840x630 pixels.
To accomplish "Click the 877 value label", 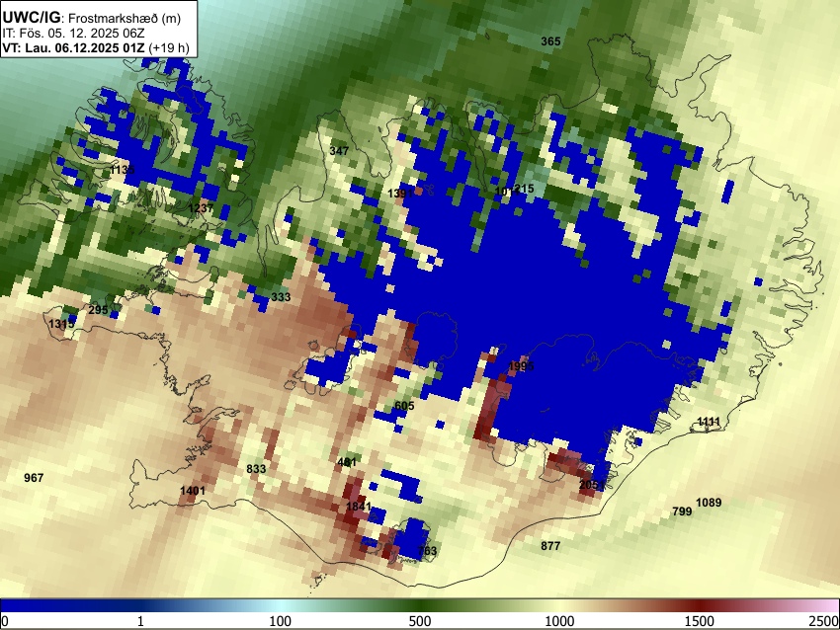I will (550, 546).
